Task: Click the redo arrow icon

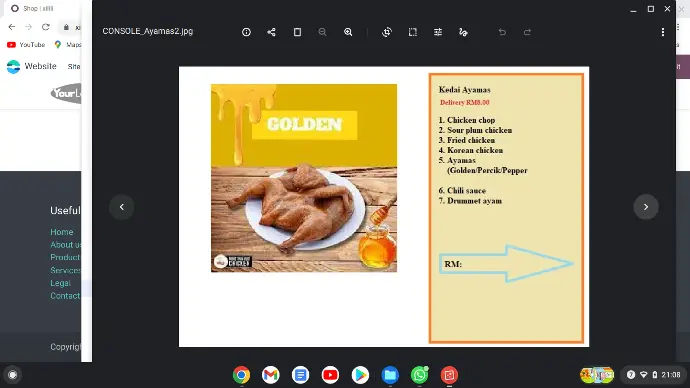Action: coord(527,32)
